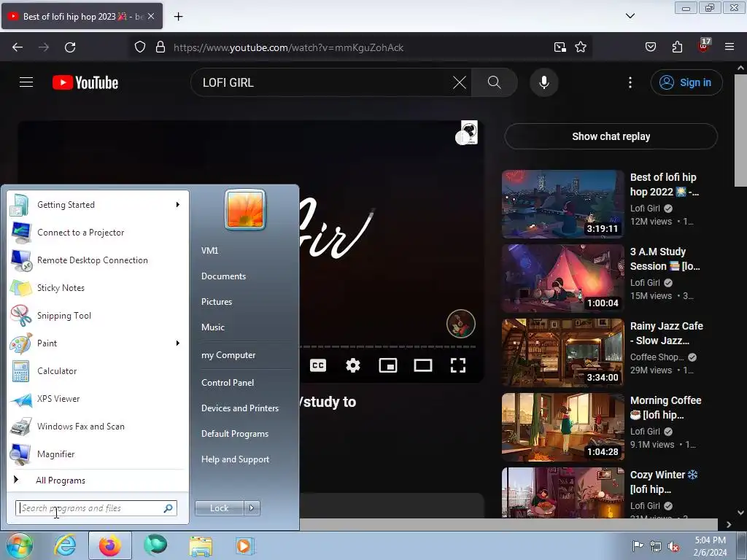Click the Windows Start orb
This screenshot has height=560, width=747.
(19, 545)
